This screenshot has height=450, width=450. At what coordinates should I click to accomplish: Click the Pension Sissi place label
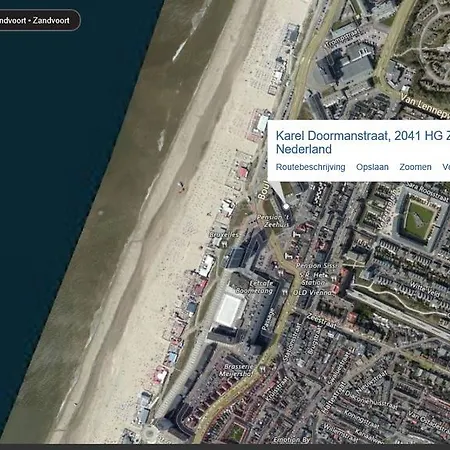pos(317,266)
